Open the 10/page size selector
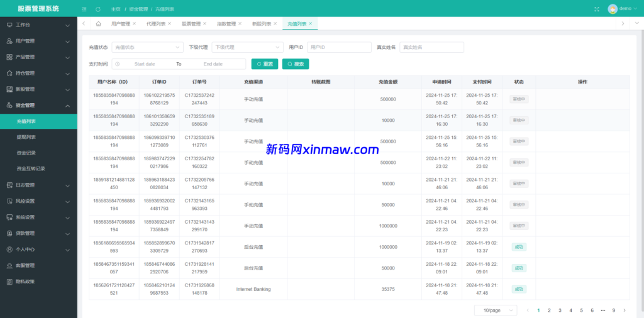 [495, 310]
